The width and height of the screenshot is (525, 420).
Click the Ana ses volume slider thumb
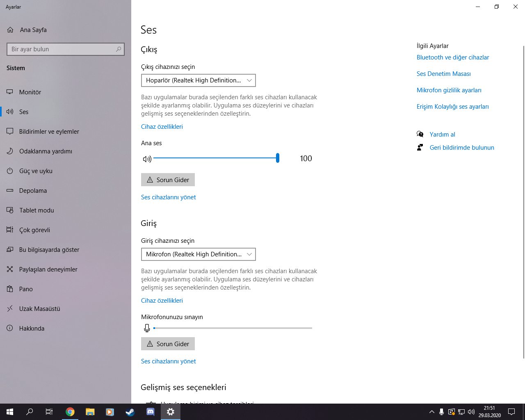pyautogui.click(x=278, y=158)
